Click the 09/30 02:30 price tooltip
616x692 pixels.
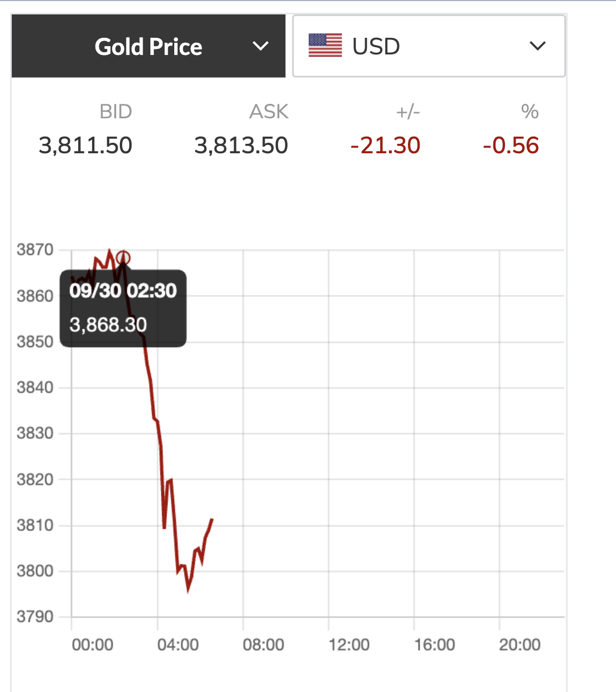point(123,308)
